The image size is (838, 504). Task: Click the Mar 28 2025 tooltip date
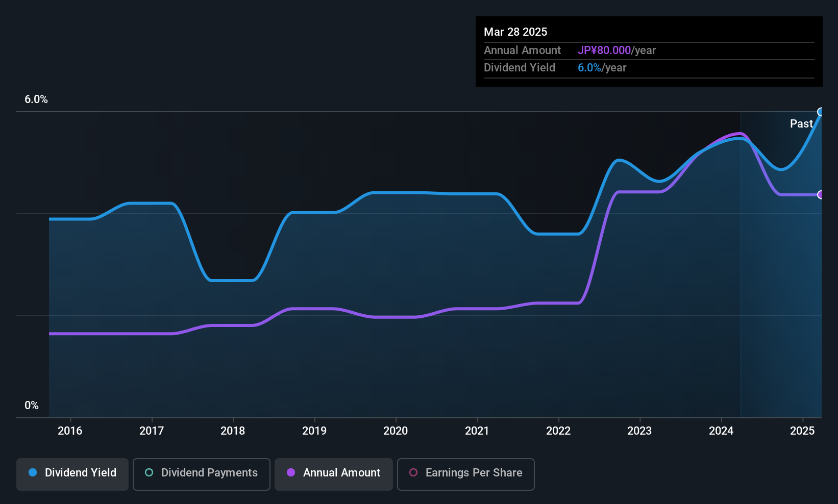515,32
